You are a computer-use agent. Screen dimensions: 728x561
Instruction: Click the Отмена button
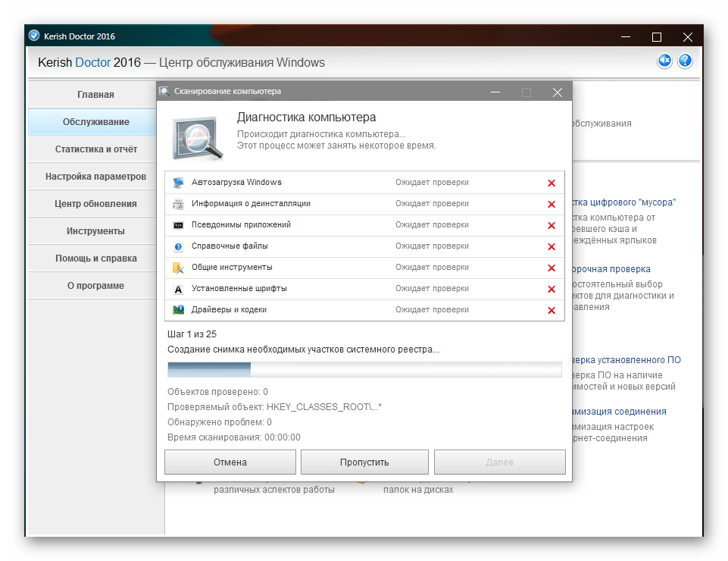230,462
